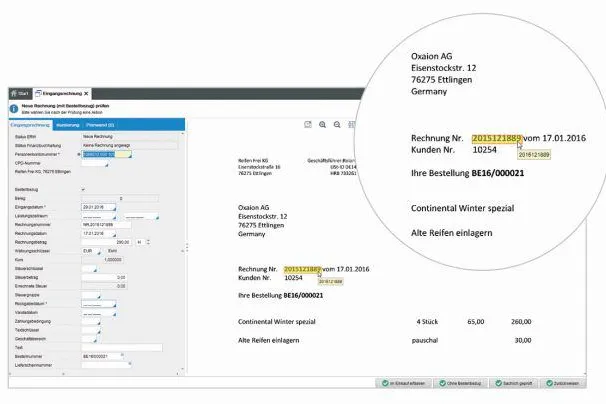Click the H field beside Rechnungsbetrag
606x404 pixels.
139,242
